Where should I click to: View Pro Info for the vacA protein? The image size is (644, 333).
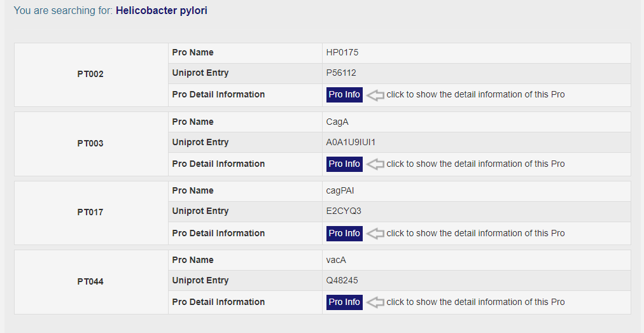pyautogui.click(x=344, y=302)
